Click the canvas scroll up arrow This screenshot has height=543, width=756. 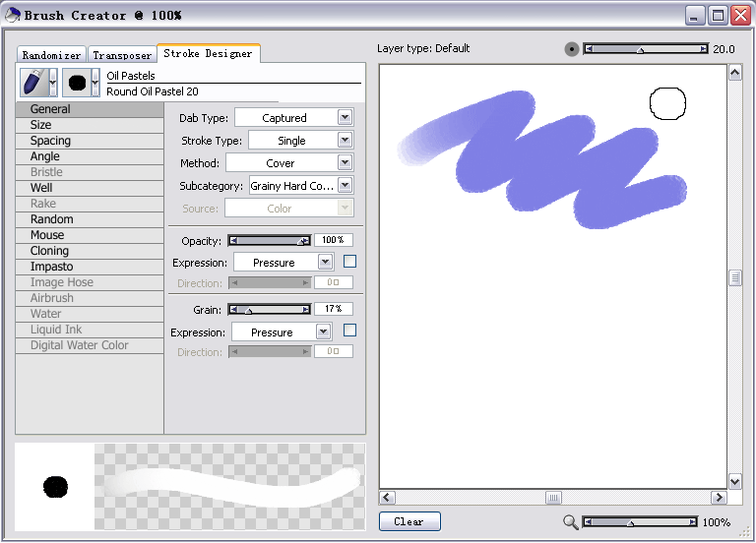[734, 73]
